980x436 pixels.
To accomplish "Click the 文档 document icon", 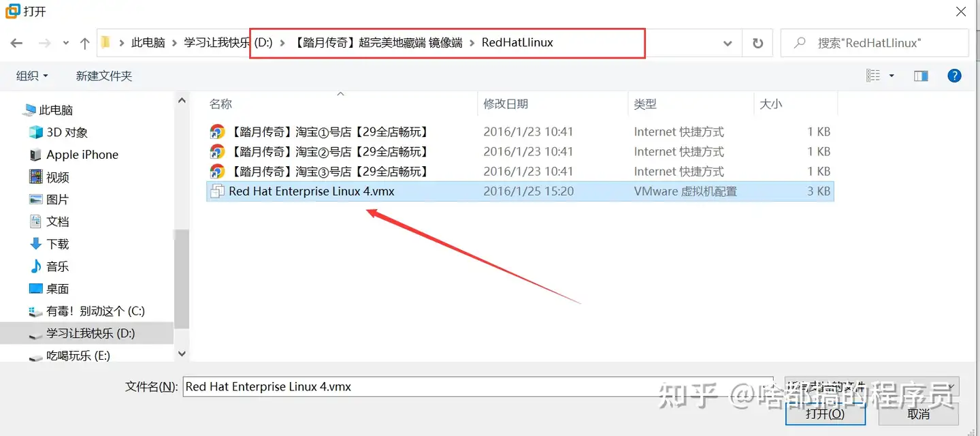I will pos(36,222).
